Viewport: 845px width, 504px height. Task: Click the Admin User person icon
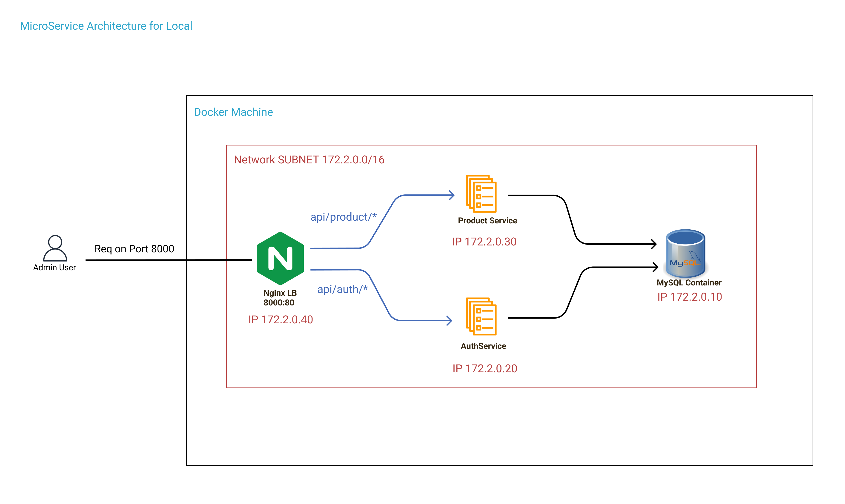tap(55, 248)
